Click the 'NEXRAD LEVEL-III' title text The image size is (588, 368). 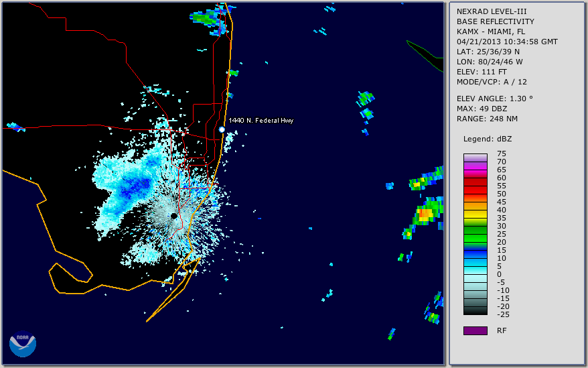pyautogui.click(x=492, y=11)
